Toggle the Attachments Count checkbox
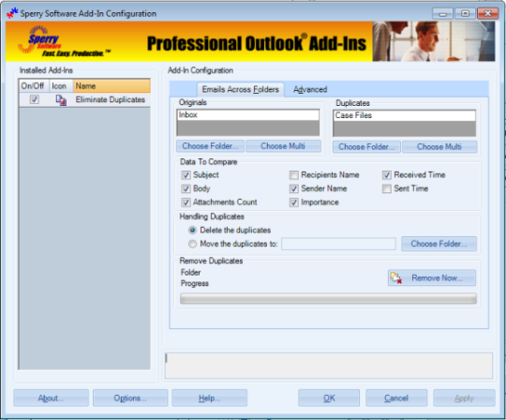The width and height of the screenshot is (506, 420). tap(186, 202)
